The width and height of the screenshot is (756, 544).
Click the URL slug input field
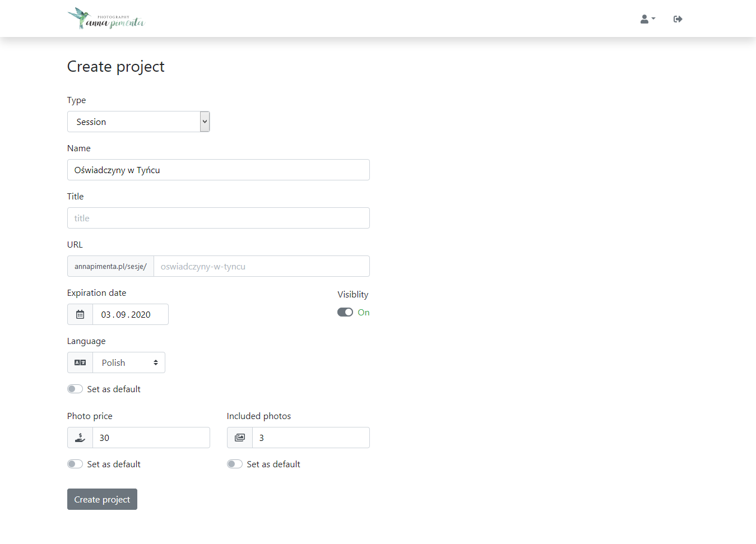pyautogui.click(x=261, y=266)
